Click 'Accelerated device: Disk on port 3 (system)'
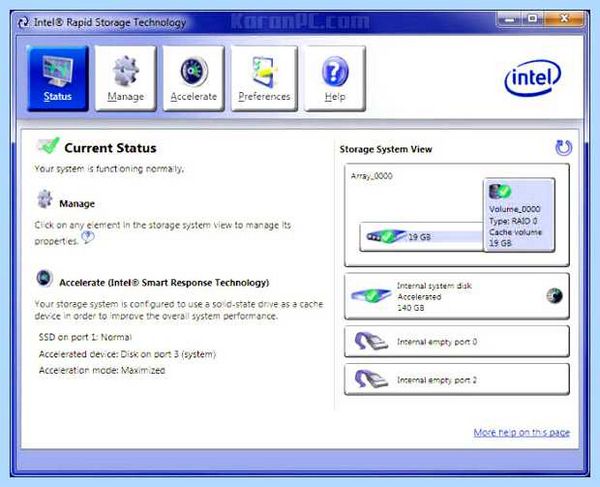Viewport: 600px width, 487px height. tap(127, 354)
